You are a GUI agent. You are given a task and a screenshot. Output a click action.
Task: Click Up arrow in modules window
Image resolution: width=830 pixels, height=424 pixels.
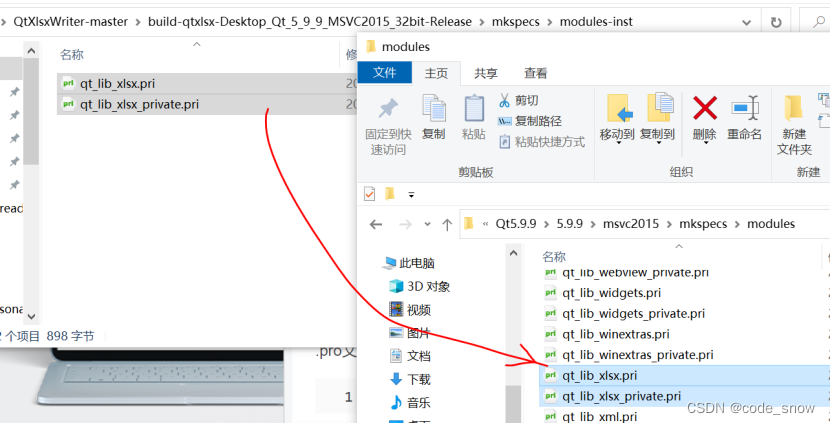point(447,224)
